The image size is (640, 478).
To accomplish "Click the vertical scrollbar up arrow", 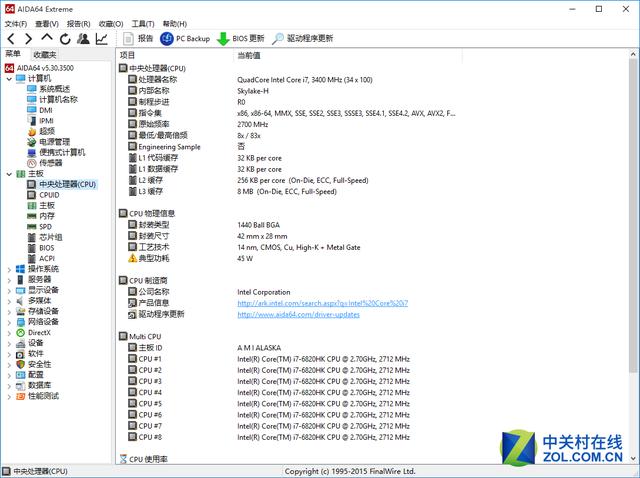I will (633, 54).
